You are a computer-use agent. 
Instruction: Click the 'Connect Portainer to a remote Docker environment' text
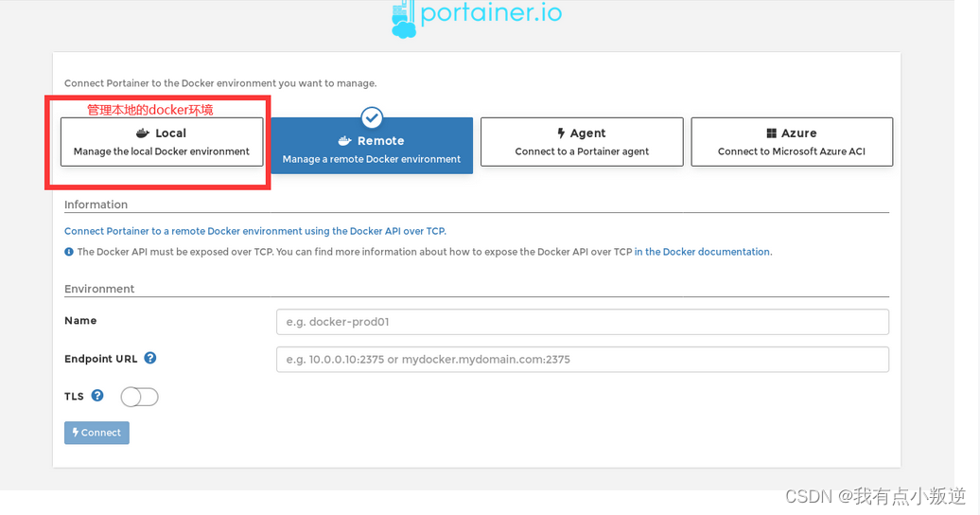tap(255, 231)
